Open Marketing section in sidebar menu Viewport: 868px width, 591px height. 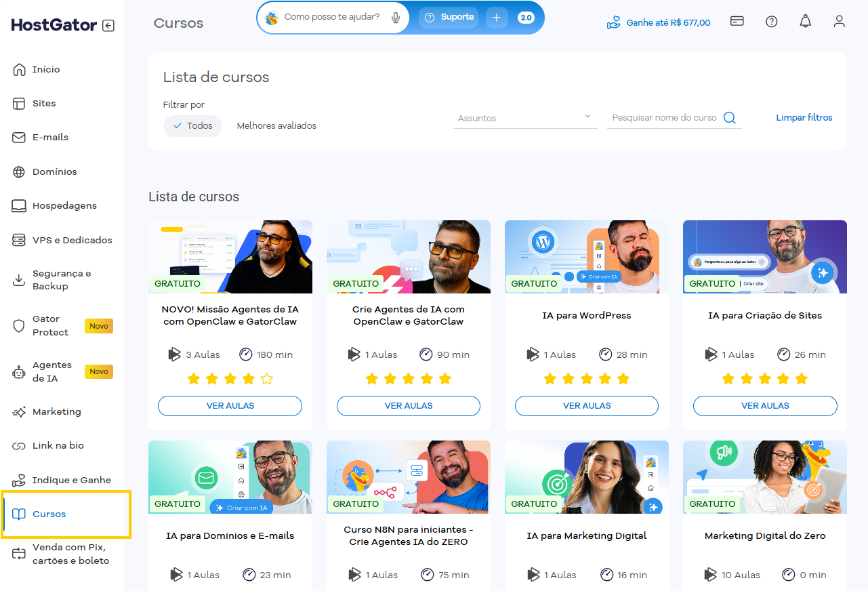[x=57, y=411]
